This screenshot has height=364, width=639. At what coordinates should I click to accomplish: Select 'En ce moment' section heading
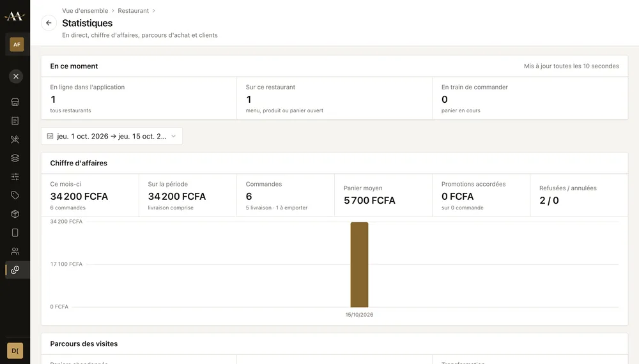[73, 66]
